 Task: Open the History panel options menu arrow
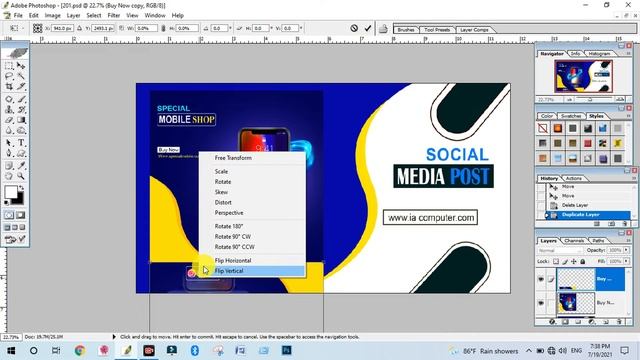[634, 178]
